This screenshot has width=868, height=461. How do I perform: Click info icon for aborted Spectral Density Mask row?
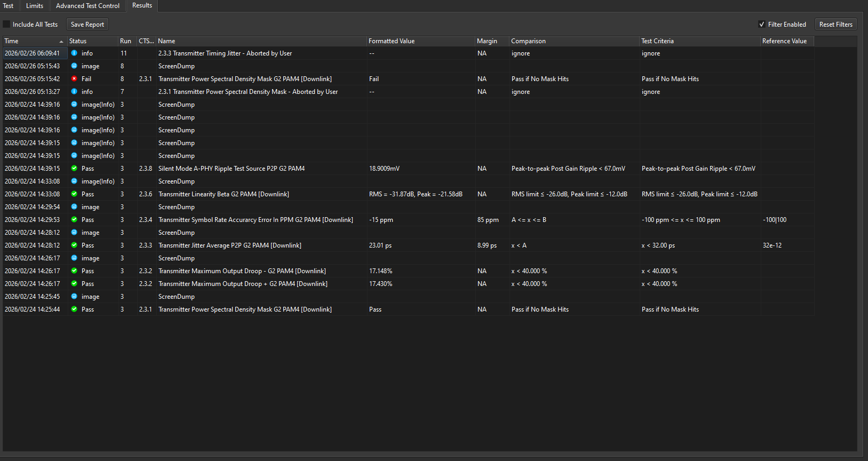(x=74, y=92)
